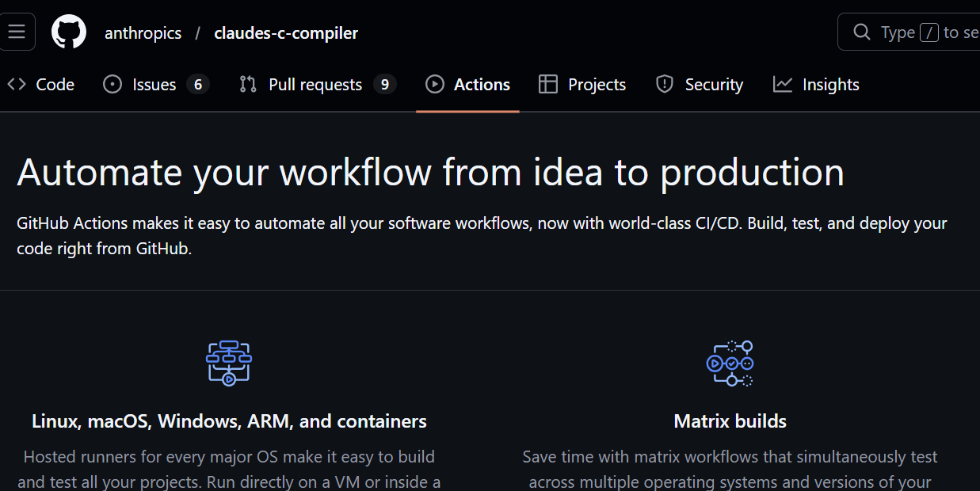Go to the anthropics owner page
The width and height of the screenshot is (980, 491).
coord(143,33)
